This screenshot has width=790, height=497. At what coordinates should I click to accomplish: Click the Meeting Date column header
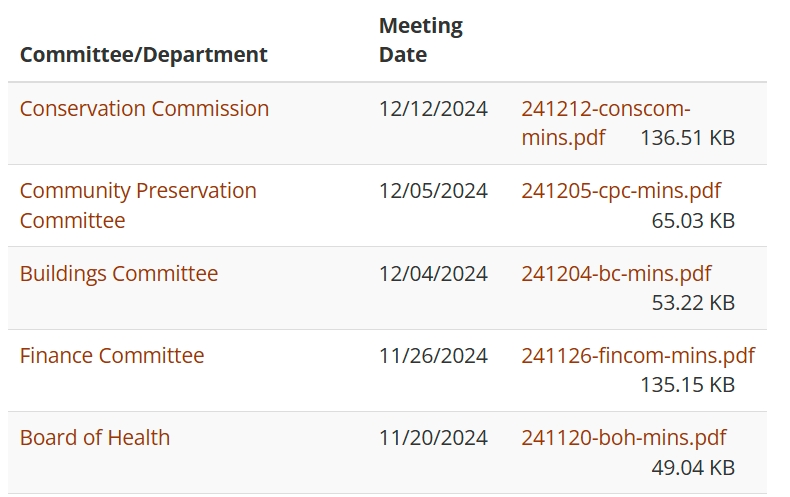pyautogui.click(x=420, y=40)
